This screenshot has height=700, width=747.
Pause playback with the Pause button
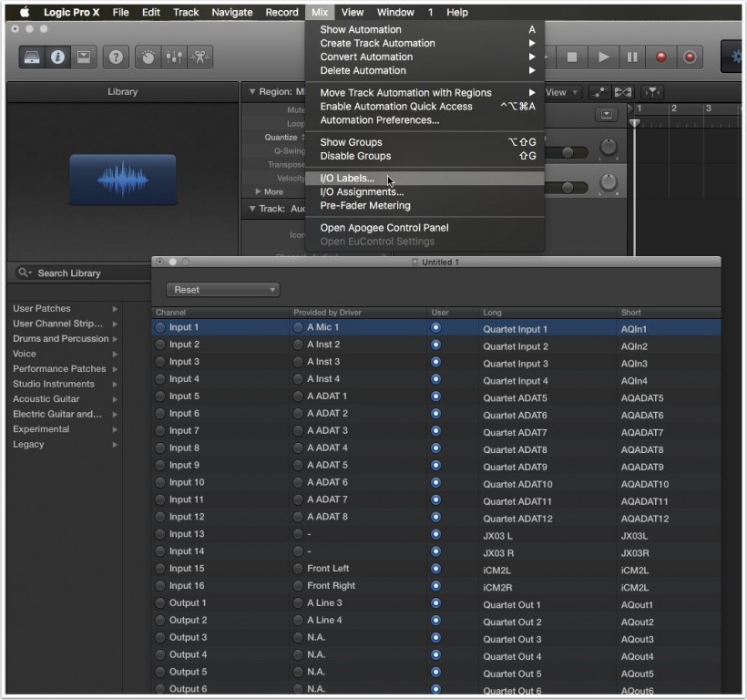point(632,57)
